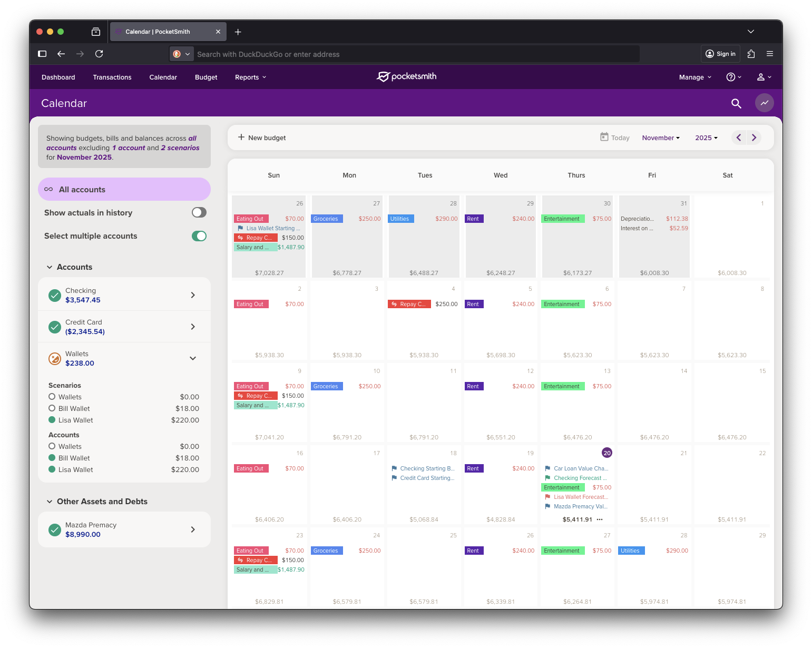Collapse the Wallets account chevron
This screenshot has width=812, height=648.
pos(193,358)
